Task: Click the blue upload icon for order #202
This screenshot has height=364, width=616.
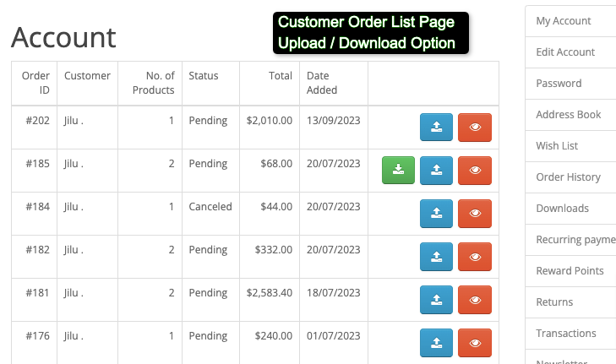Action: 436,127
